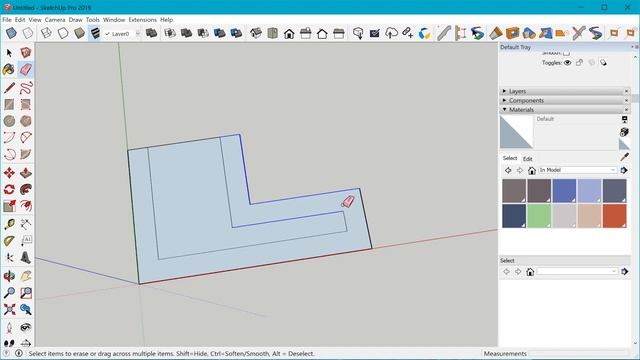Switch to the materials Edit tab
The width and height of the screenshot is (640, 360).
tap(527, 159)
